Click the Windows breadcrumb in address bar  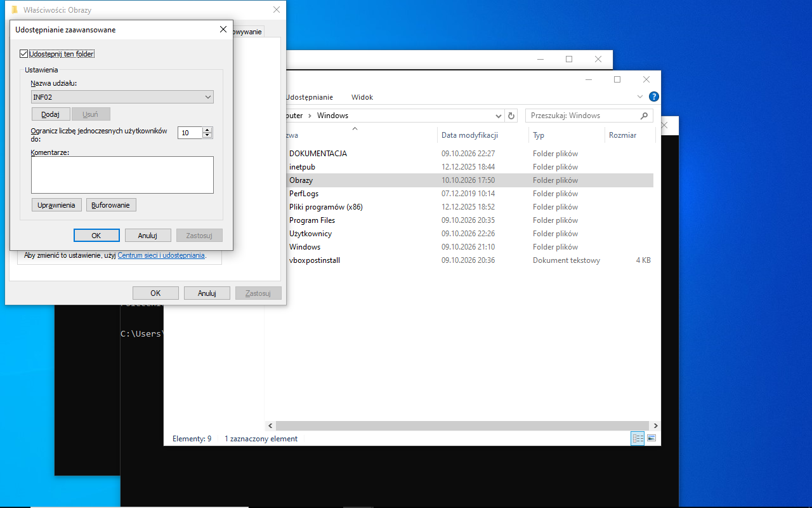pyautogui.click(x=332, y=116)
